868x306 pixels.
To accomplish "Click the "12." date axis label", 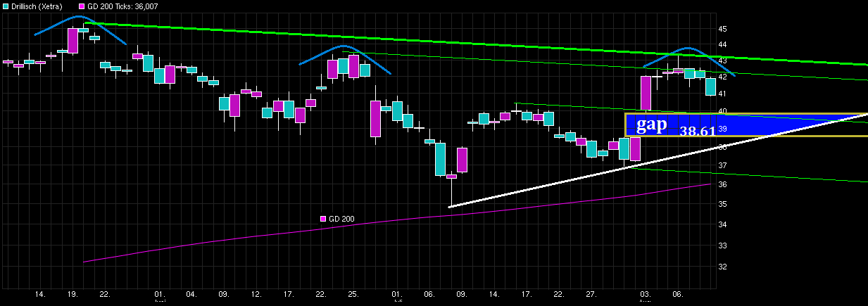I will 256,294.
